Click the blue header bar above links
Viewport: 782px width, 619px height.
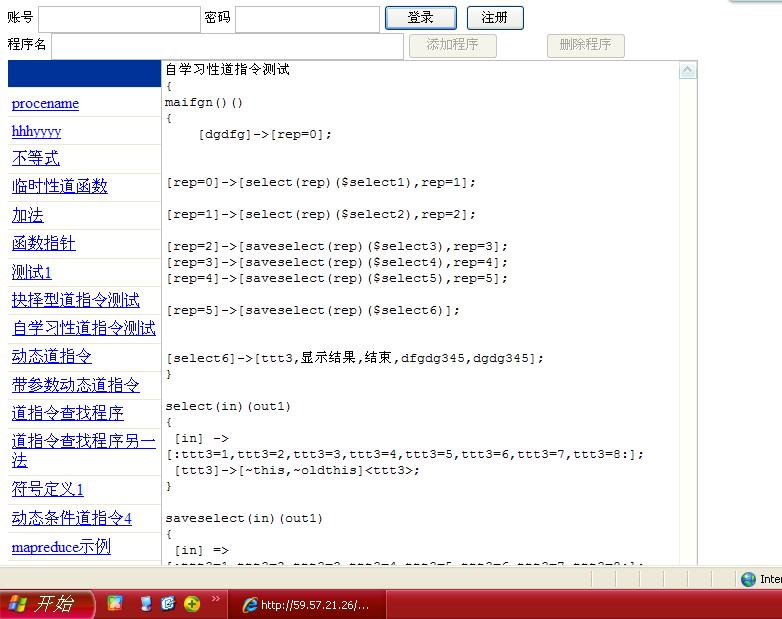click(84, 73)
